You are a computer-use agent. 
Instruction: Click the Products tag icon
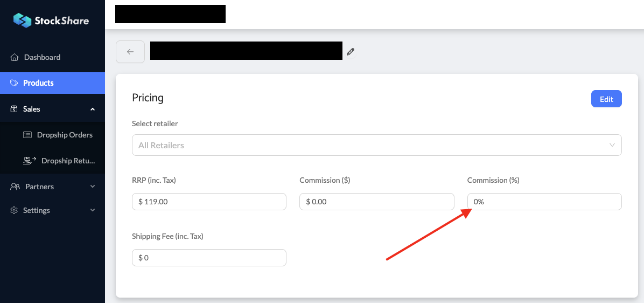pyautogui.click(x=15, y=83)
